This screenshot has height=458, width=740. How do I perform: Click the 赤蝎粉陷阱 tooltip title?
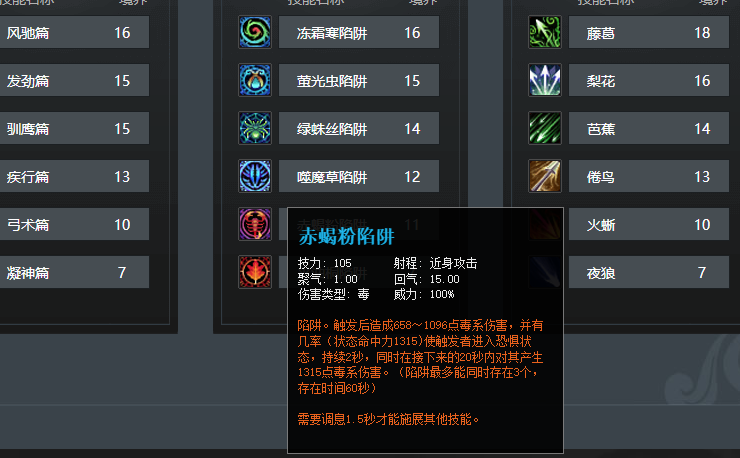point(346,236)
